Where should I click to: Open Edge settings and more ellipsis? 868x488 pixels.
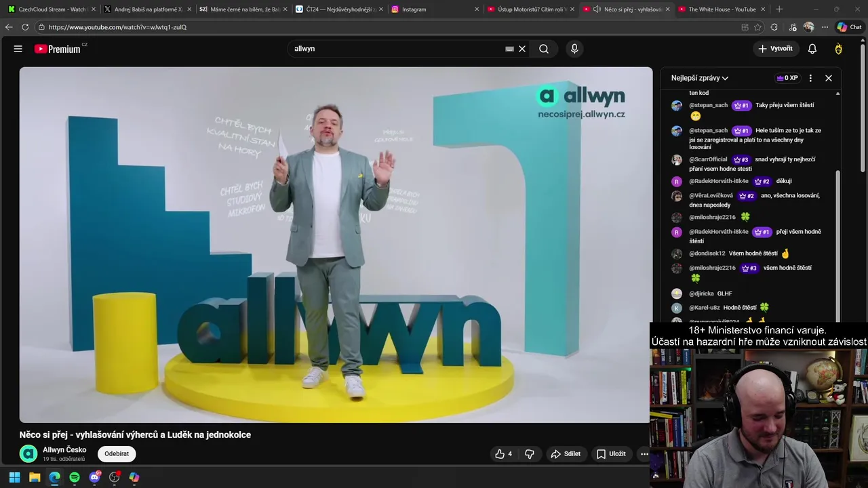pos(825,27)
